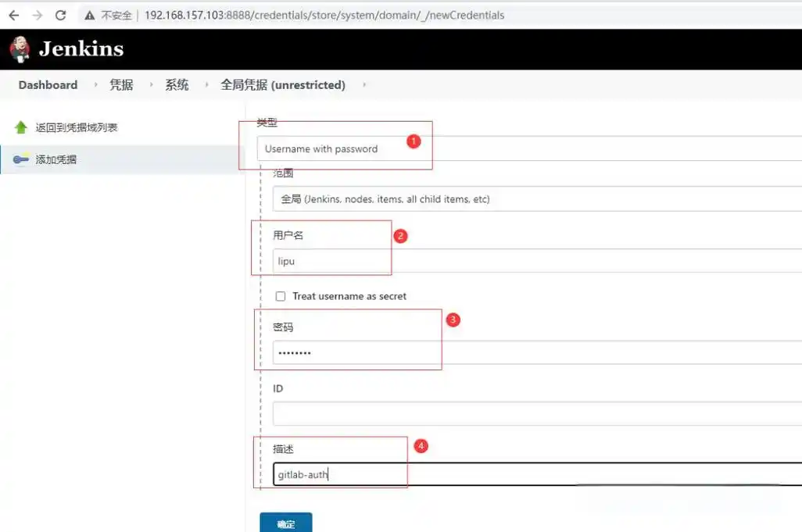Open the 不安全 security warning icon
This screenshot has width=802, height=532.
click(88, 14)
